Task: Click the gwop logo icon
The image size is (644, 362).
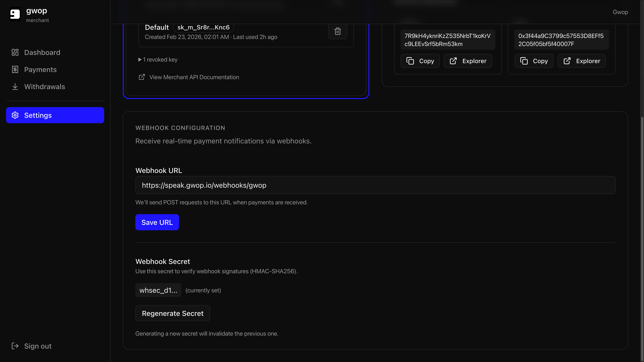Action: [15, 14]
